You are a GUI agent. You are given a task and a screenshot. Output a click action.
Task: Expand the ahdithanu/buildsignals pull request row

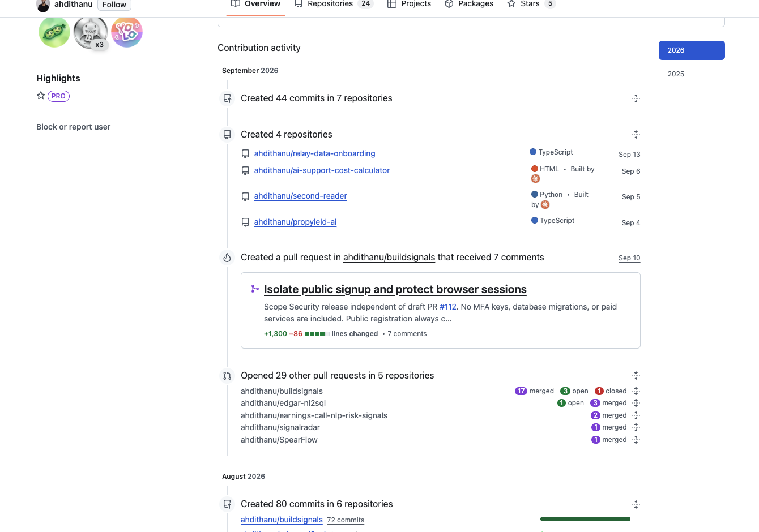[x=636, y=391]
